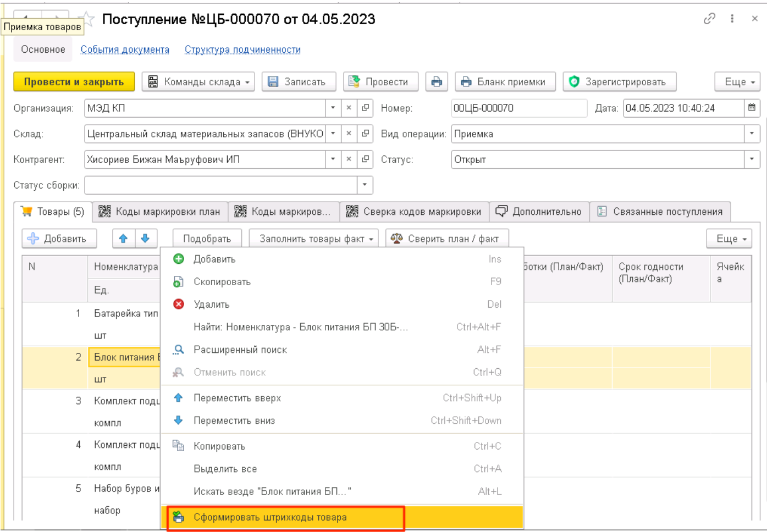The width and height of the screenshot is (767, 532).
Task: Switch to Связанные поступления tab
Action: point(660,212)
